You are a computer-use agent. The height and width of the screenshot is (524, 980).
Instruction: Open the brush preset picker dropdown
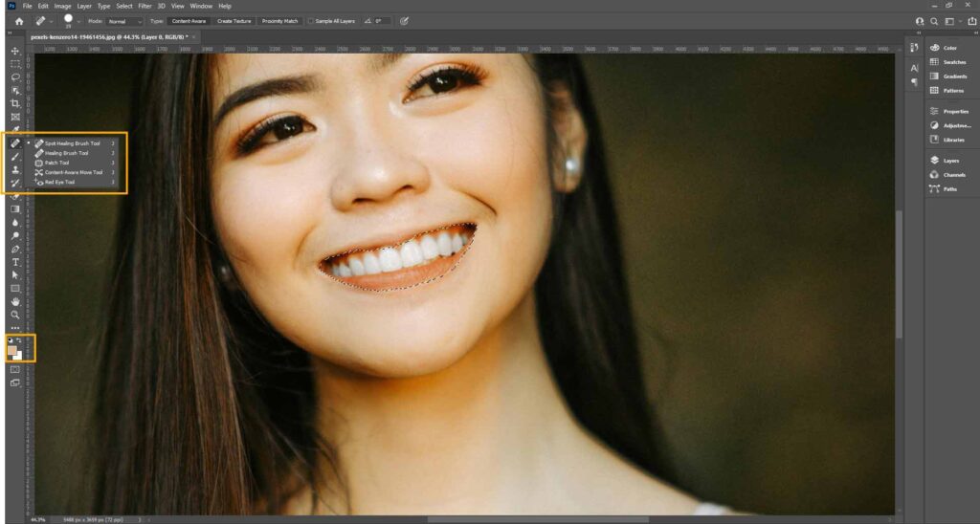[78, 22]
